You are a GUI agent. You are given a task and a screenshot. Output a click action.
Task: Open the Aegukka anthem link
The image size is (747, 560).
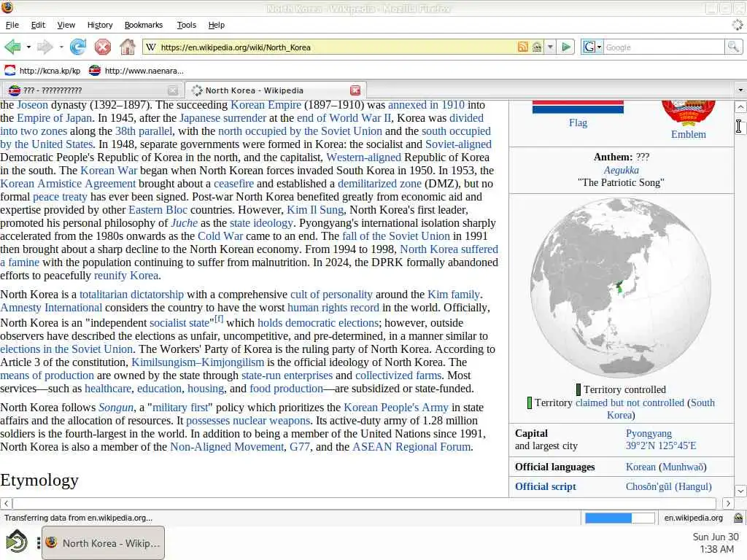[x=622, y=170]
